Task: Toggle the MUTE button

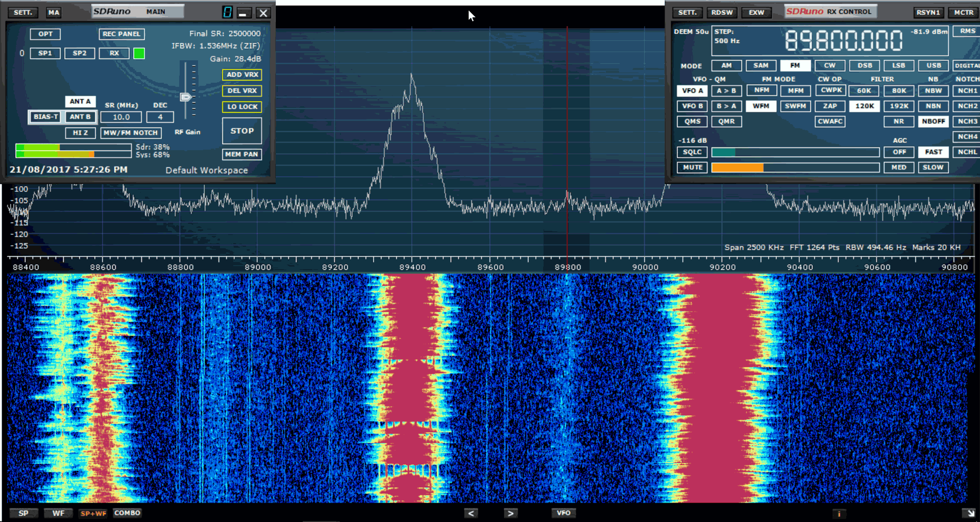Action: [692, 168]
